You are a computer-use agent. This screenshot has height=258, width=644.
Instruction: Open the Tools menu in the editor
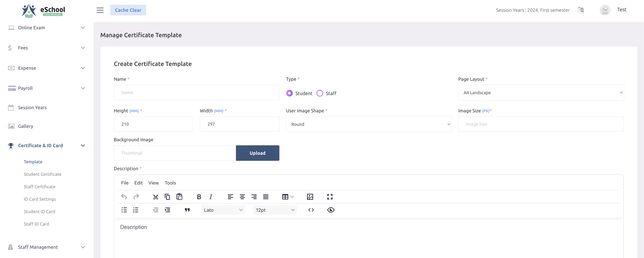(170, 183)
